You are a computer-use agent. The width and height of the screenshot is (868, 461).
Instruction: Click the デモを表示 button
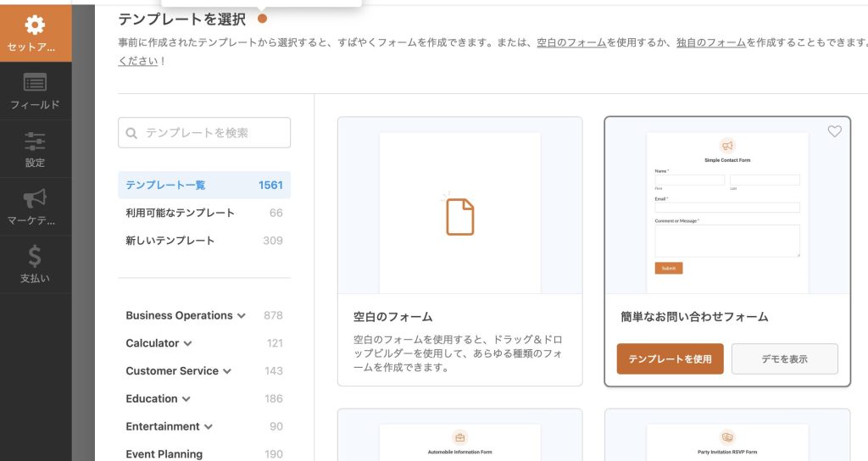tap(784, 358)
